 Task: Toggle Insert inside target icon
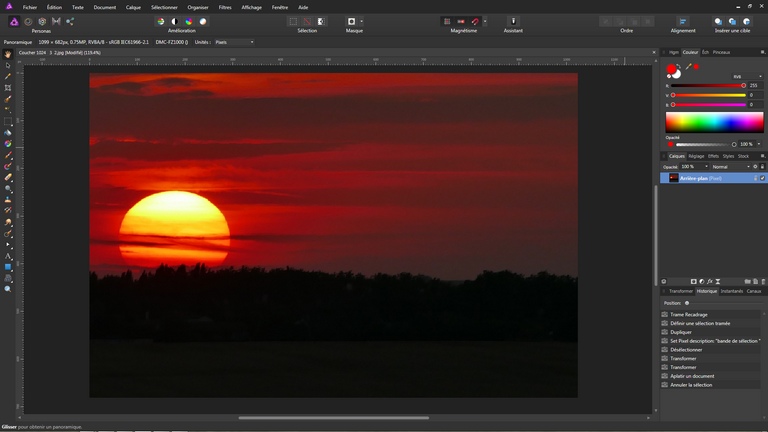(x=746, y=22)
